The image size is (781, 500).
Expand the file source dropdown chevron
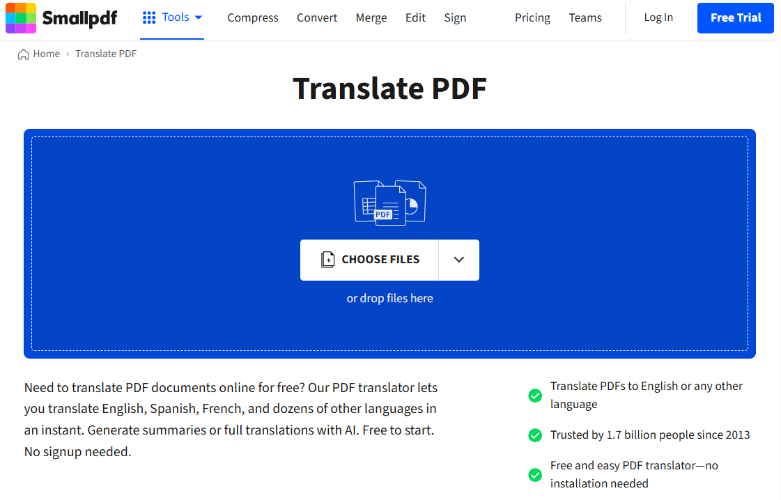459,260
